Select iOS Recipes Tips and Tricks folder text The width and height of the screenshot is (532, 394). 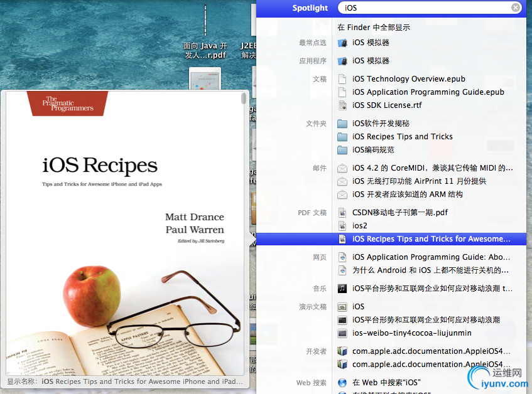(403, 137)
